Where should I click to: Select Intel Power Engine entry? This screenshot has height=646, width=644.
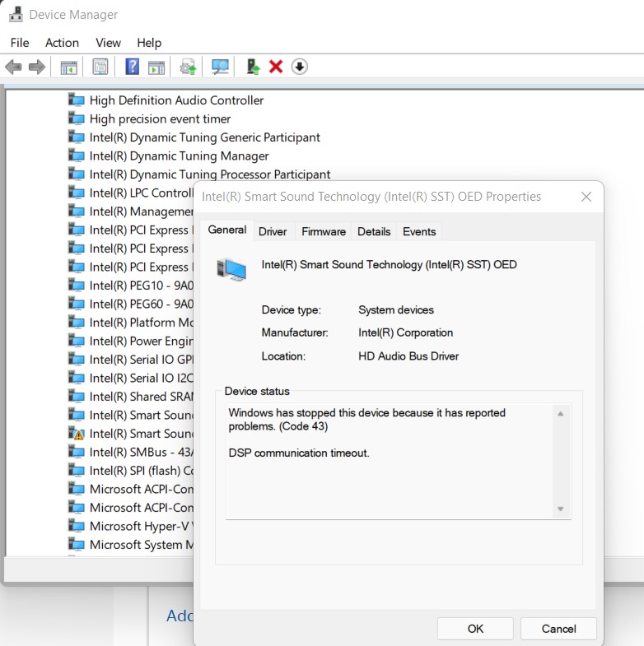(142, 341)
